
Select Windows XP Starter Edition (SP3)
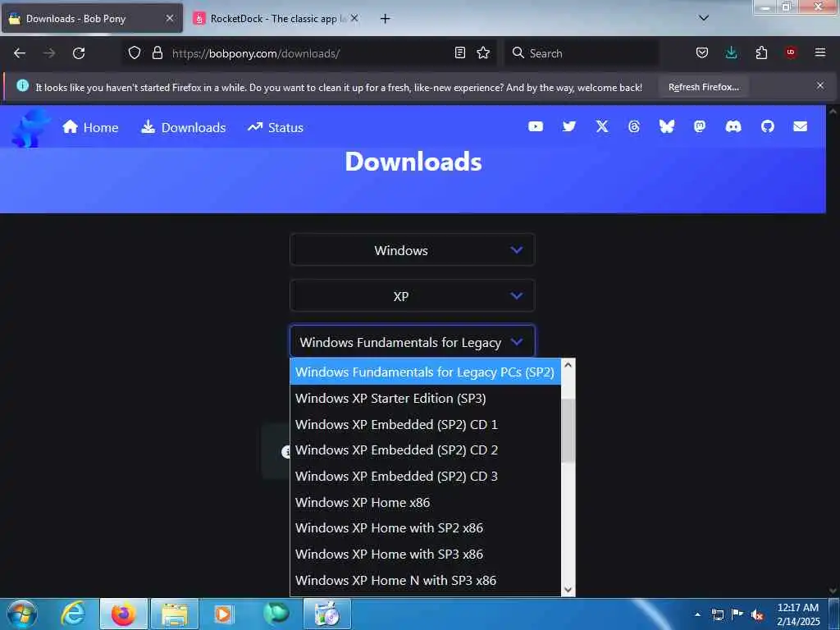(425, 398)
